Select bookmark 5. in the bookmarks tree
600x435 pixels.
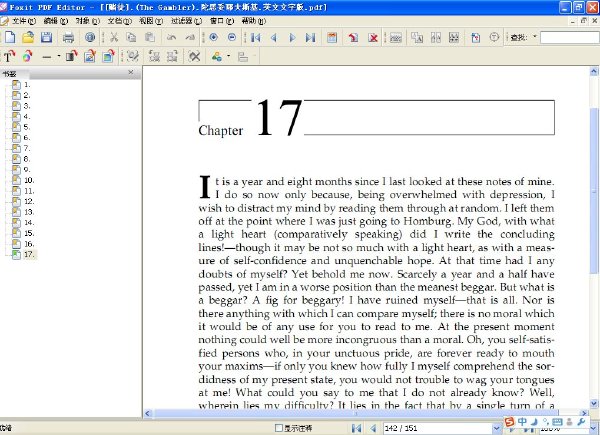pos(27,127)
